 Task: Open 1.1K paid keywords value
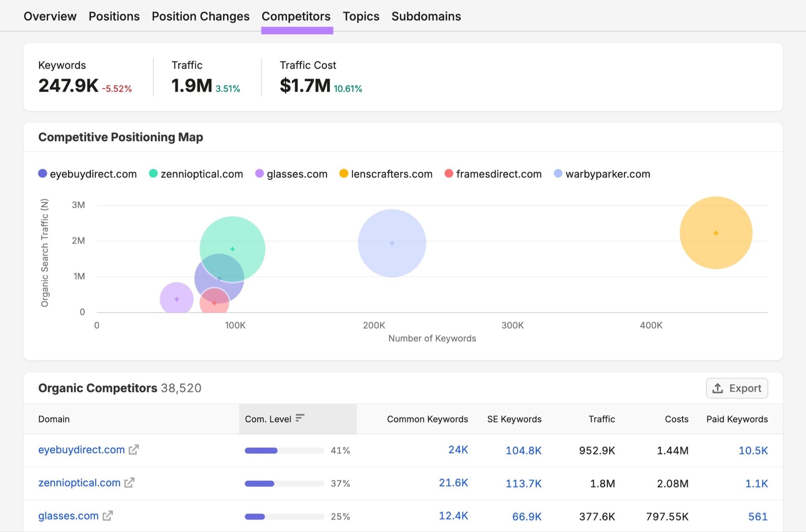pyautogui.click(x=756, y=484)
